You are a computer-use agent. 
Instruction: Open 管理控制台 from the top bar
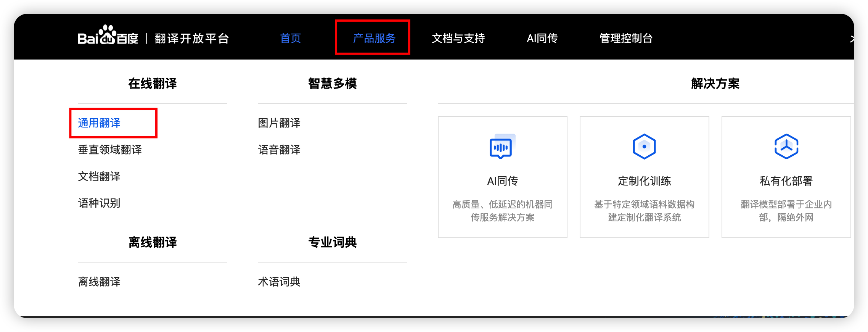click(x=626, y=38)
